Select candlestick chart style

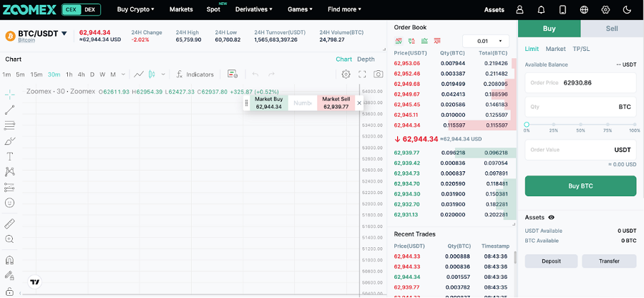tap(152, 74)
